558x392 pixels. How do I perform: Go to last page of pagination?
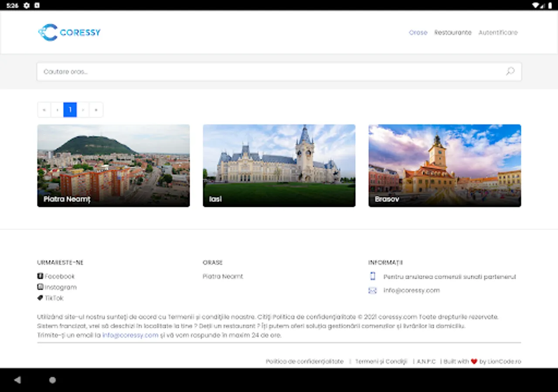pos(96,110)
